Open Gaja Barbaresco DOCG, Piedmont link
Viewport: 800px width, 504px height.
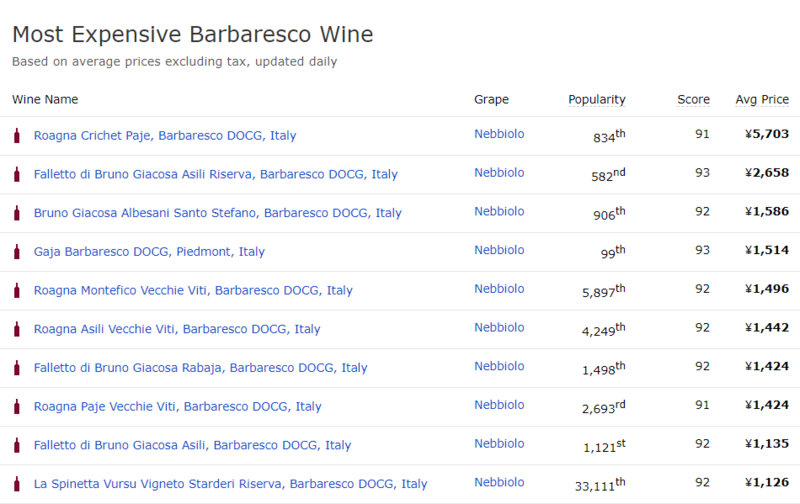[149, 252]
